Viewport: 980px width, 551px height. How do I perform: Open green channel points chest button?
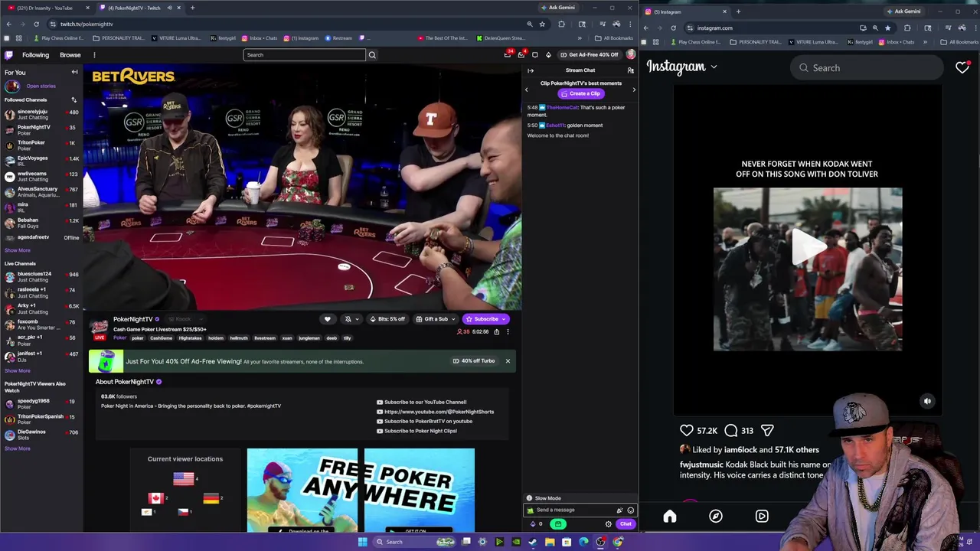(x=558, y=524)
